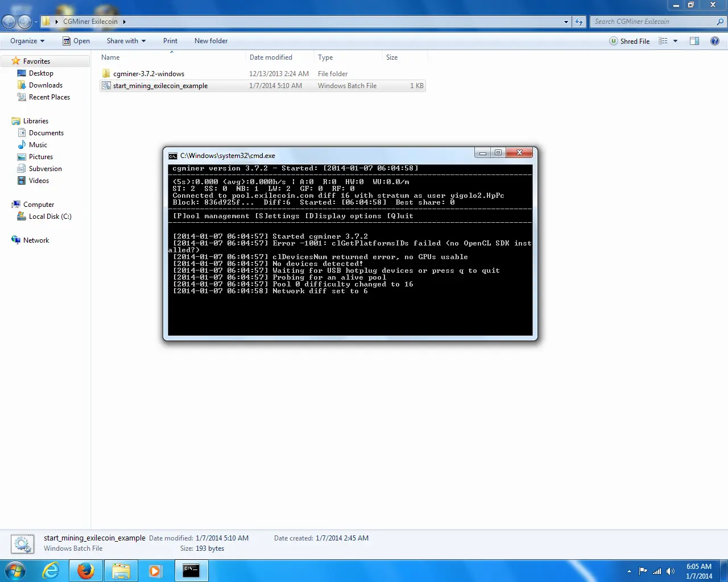Toggle the preview pane icon
Viewport: 728px width, 582px height.
[694, 41]
